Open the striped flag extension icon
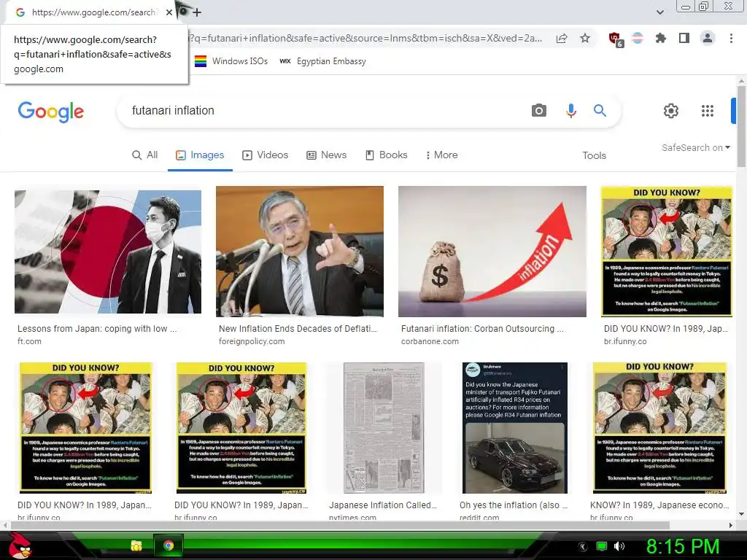 pyautogui.click(x=638, y=38)
